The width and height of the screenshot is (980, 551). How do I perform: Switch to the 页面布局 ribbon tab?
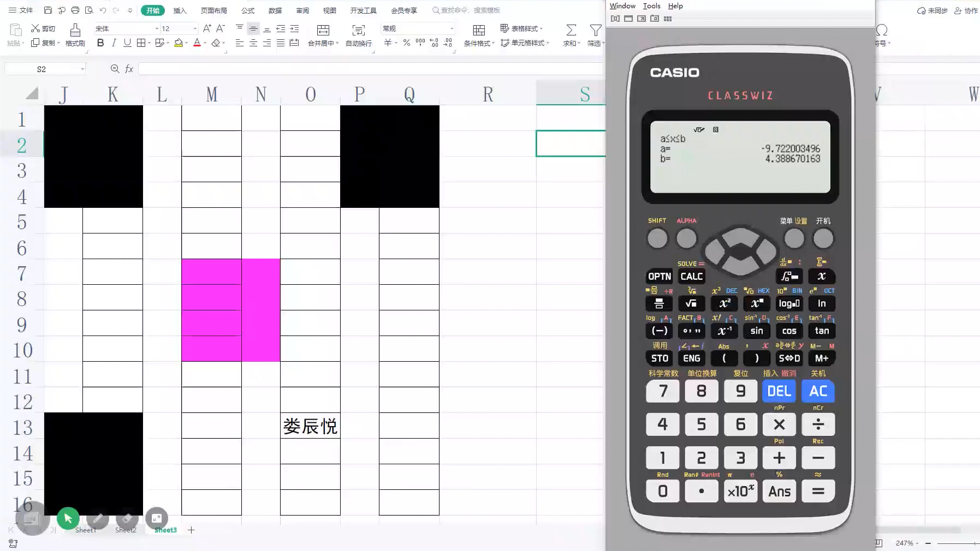[x=213, y=10]
